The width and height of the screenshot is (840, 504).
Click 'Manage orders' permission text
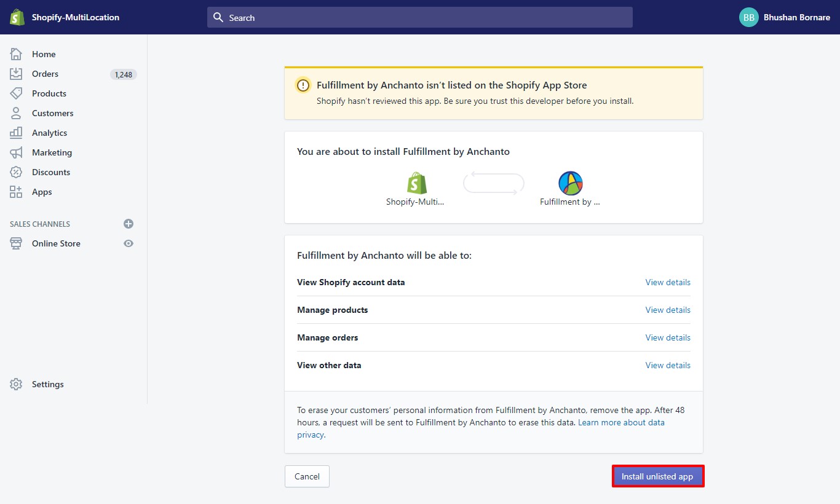point(328,337)
